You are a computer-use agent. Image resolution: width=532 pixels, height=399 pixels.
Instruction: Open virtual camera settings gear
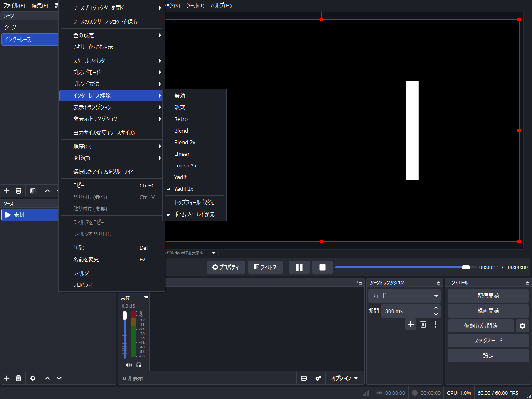522,326
